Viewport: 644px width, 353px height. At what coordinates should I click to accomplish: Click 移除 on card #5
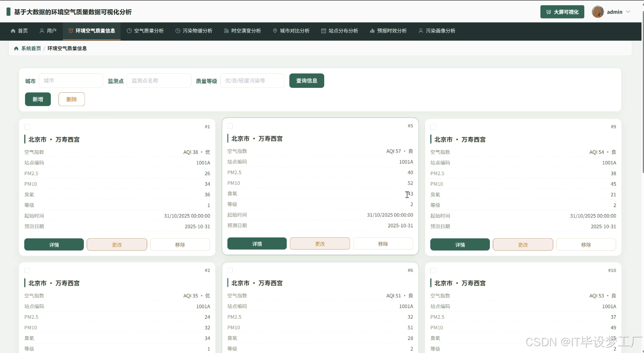tap(383, 244)
